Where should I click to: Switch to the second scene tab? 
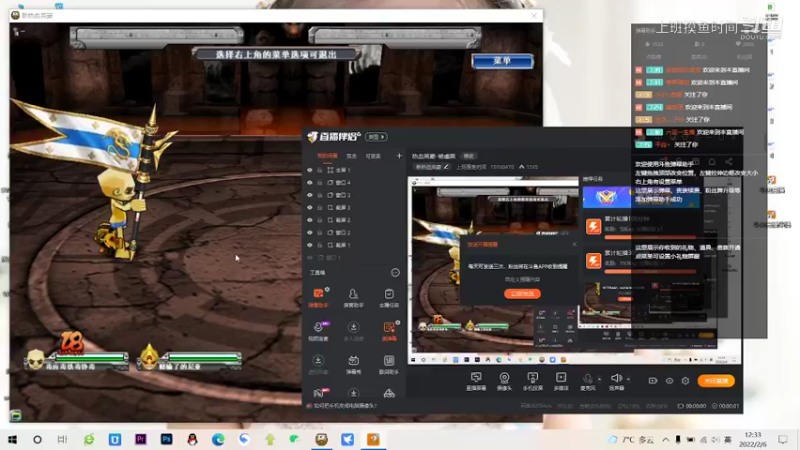tap(352, 156)
